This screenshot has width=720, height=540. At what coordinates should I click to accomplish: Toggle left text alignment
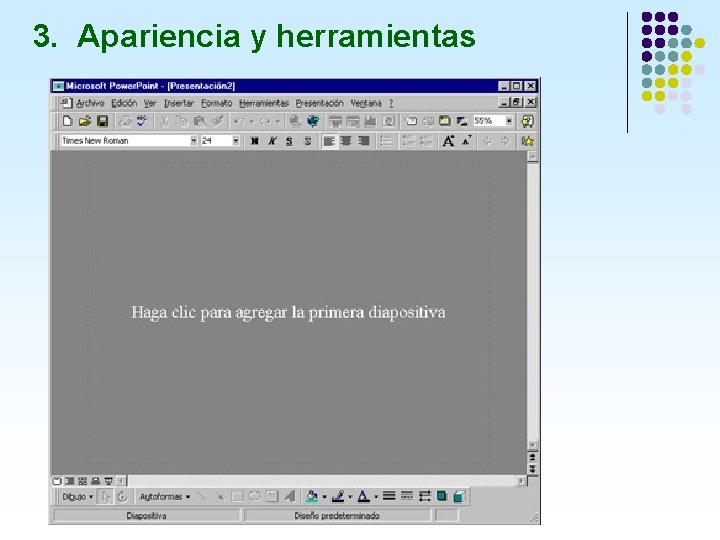[329, 141]
